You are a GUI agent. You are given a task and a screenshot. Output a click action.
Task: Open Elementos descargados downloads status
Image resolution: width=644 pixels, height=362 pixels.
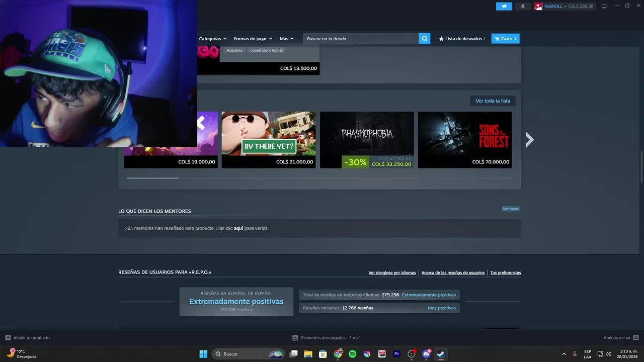pyautogui.click(x=327, y=338)
